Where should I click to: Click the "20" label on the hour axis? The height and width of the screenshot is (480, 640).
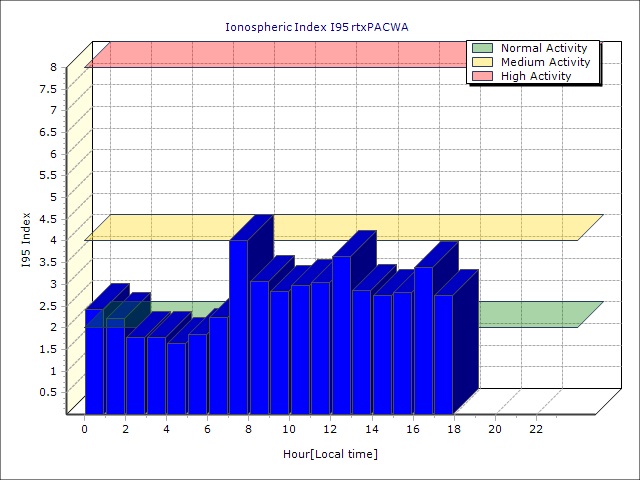[x=495, y=429]
